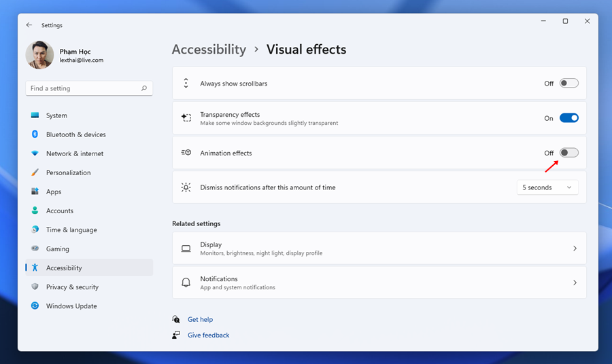This screenshot has height=364, width=612.
Task: Click the Phạm Học account name
Action: pyautogui.click(x=75, y=52)
